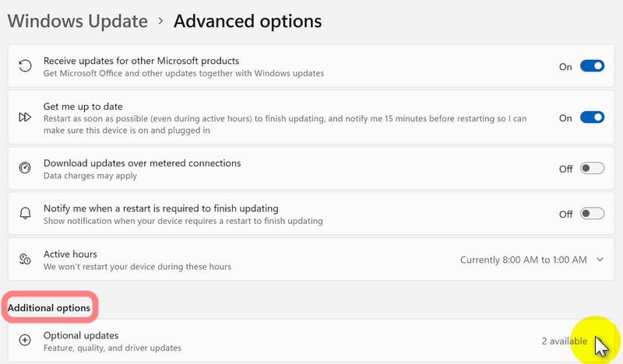The image size is (623, 364).
Task: Go back to Windows Update breadcrumb
Action: (78, 21)
